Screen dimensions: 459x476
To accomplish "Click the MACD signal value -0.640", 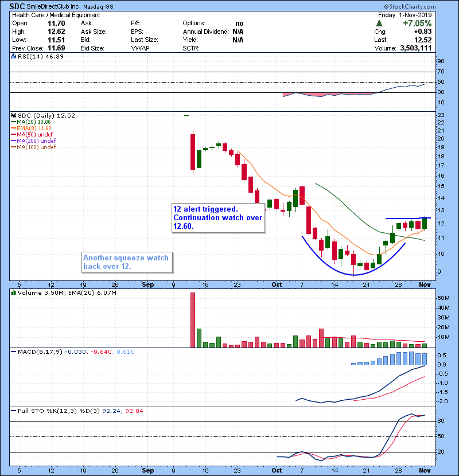I will (x=101, y=352).
